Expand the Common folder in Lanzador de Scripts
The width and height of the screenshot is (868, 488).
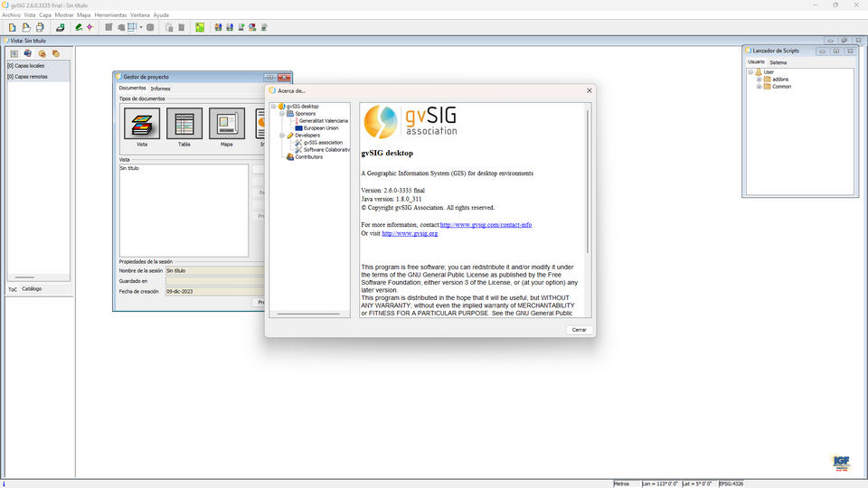click(759, 87)
